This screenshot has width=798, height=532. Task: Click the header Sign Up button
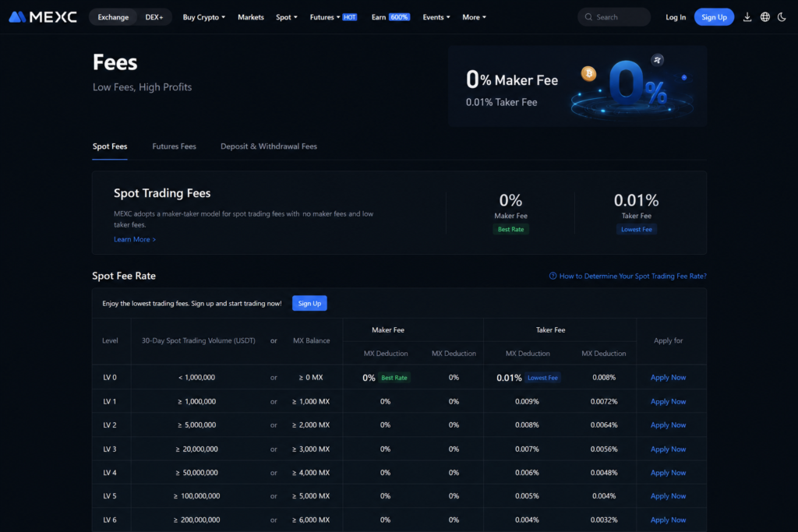[x=714, y=17]
